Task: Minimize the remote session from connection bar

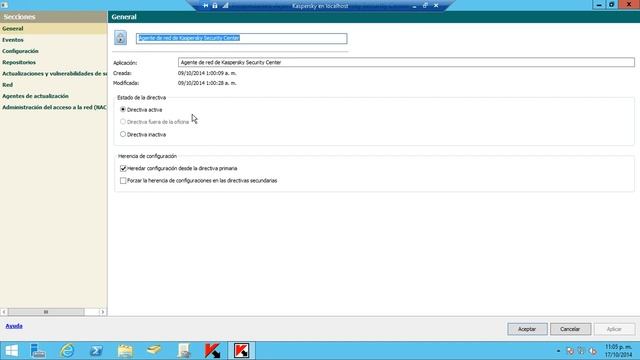Action: coord(414,6)
